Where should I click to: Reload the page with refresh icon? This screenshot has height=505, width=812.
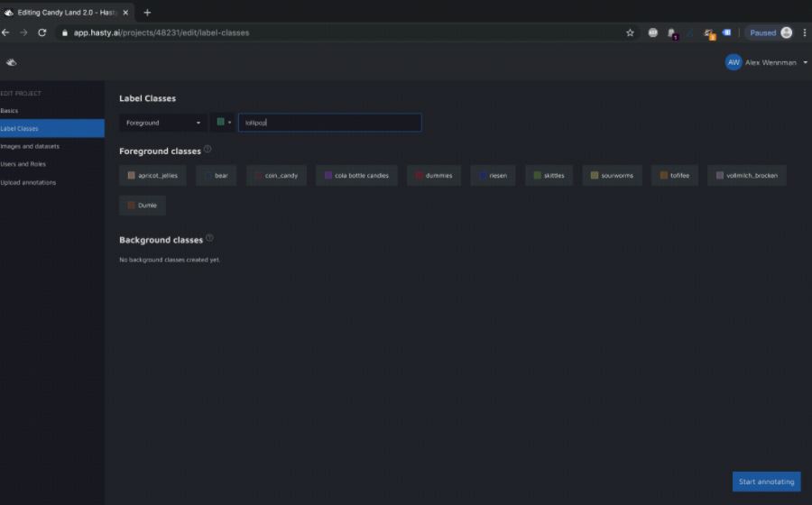pos(42,32)
